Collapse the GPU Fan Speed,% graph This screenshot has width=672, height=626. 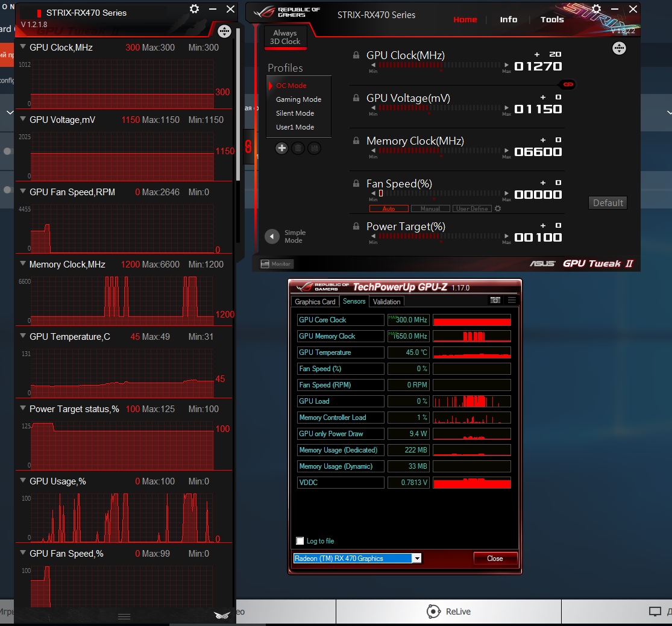[23, 552]
